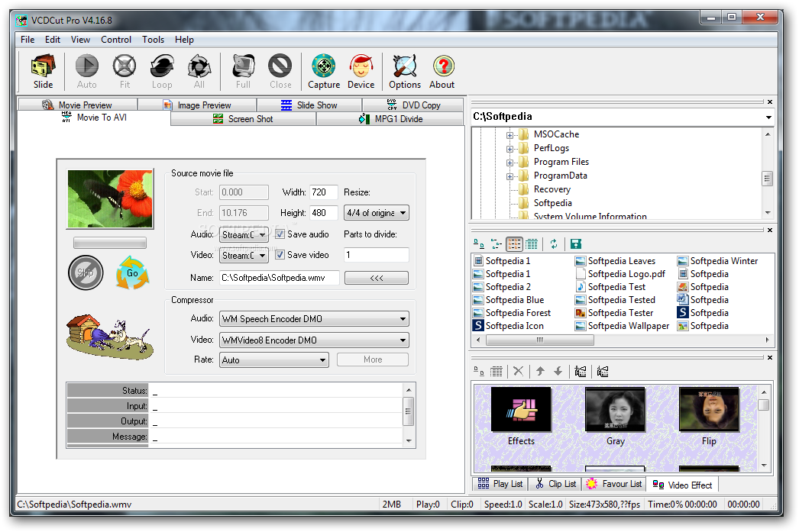799x532 pixels.
Task: Switch to Movie Preview tab
Action: [x=77, y=105]
